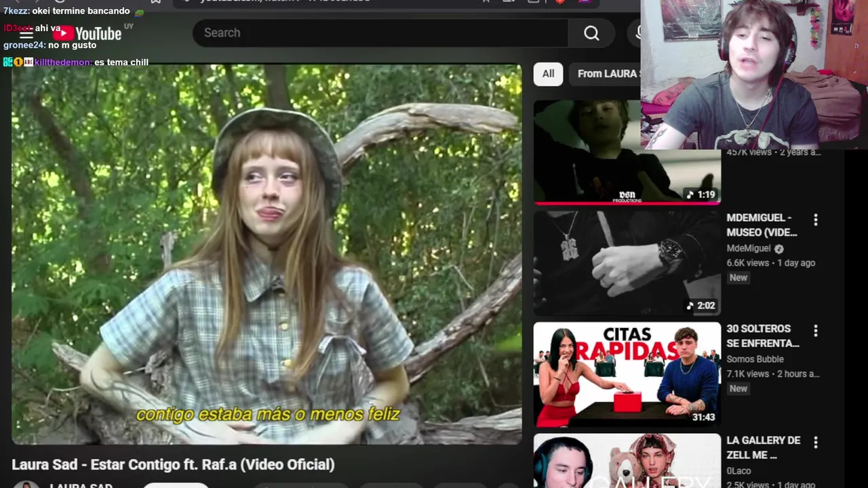868x488 pixels.
Task: Open the LA GALLERY DE ZELL thumbnail
Action: [x=627, y=461]
